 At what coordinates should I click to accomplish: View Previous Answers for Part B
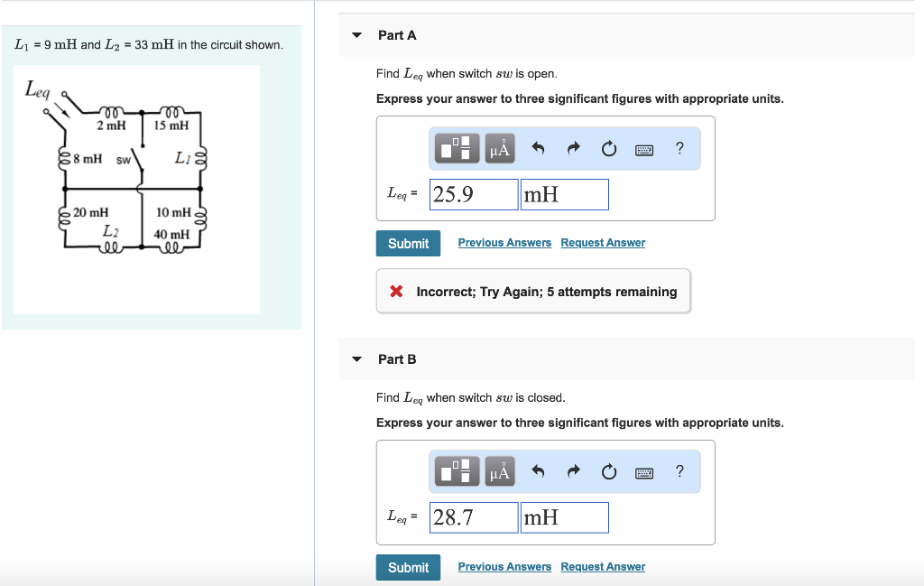[504, 566]
